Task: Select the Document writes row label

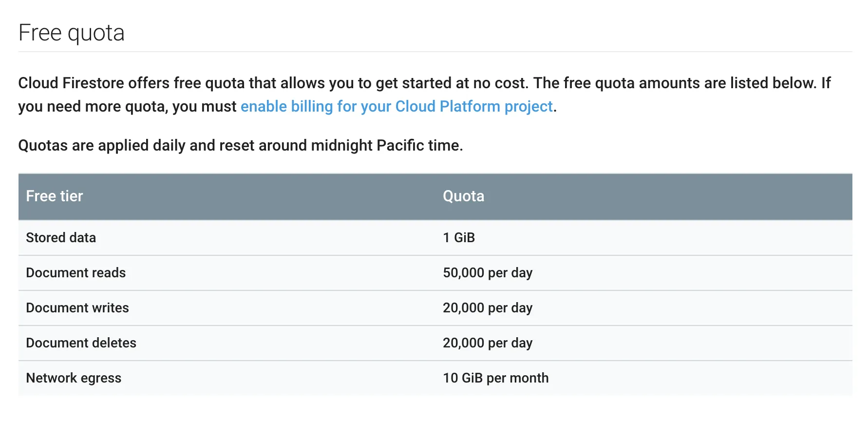Action: tap(77, 308)
